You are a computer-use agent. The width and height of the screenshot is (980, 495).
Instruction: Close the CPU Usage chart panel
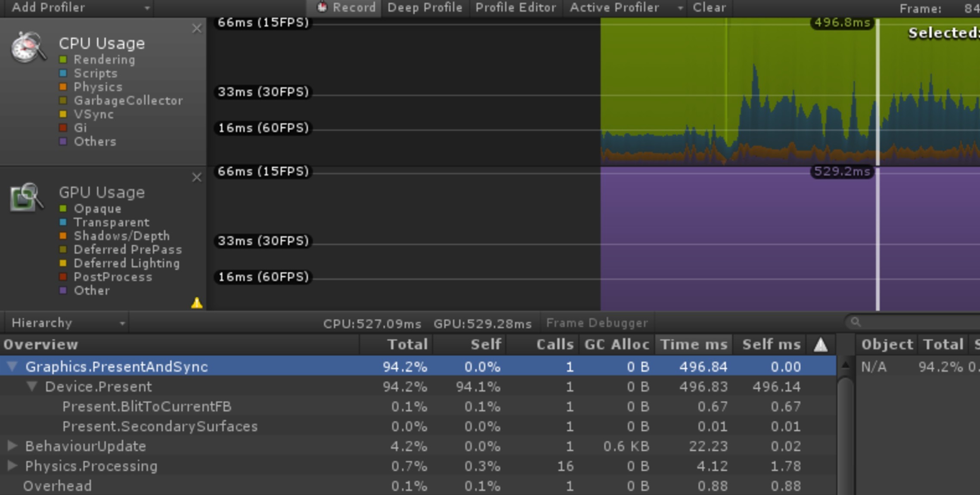click(197, 28)
